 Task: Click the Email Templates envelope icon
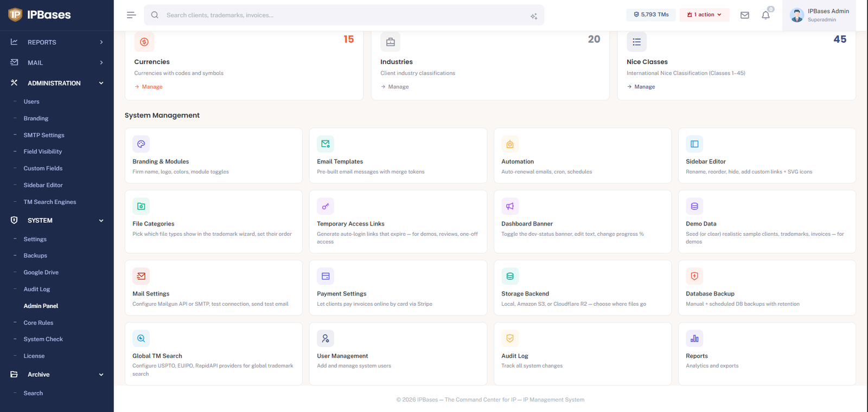325,144
